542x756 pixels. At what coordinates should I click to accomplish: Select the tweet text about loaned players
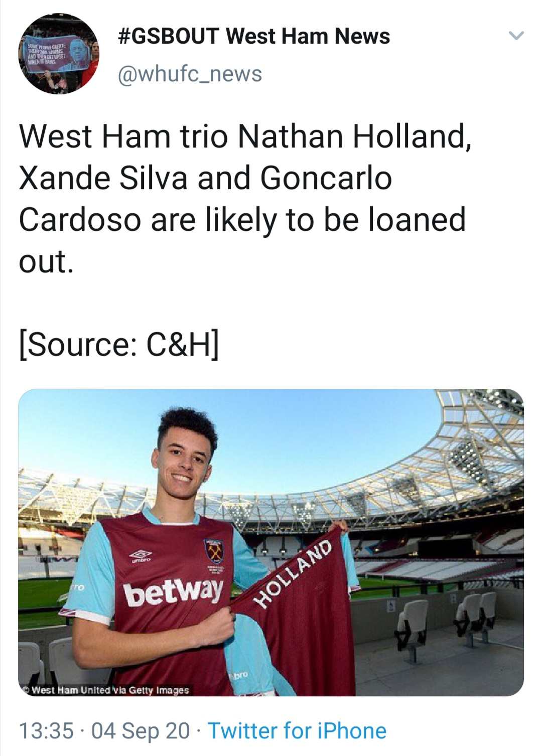coord(245,199)
